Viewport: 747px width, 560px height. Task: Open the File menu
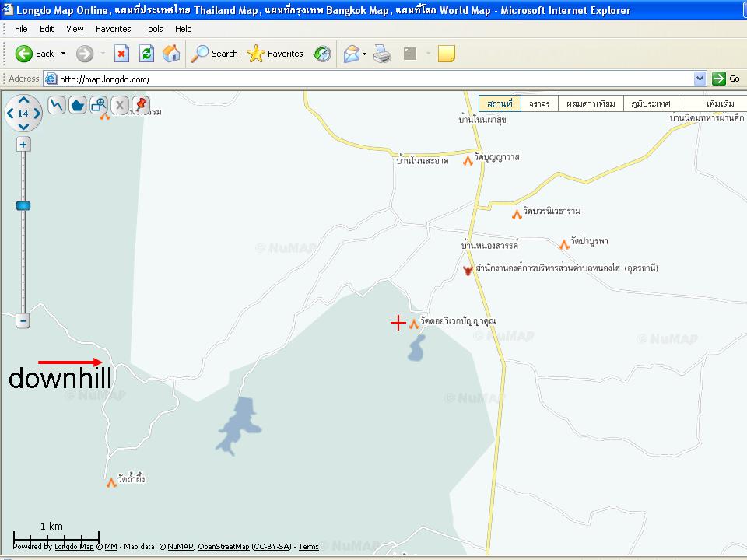21,29
